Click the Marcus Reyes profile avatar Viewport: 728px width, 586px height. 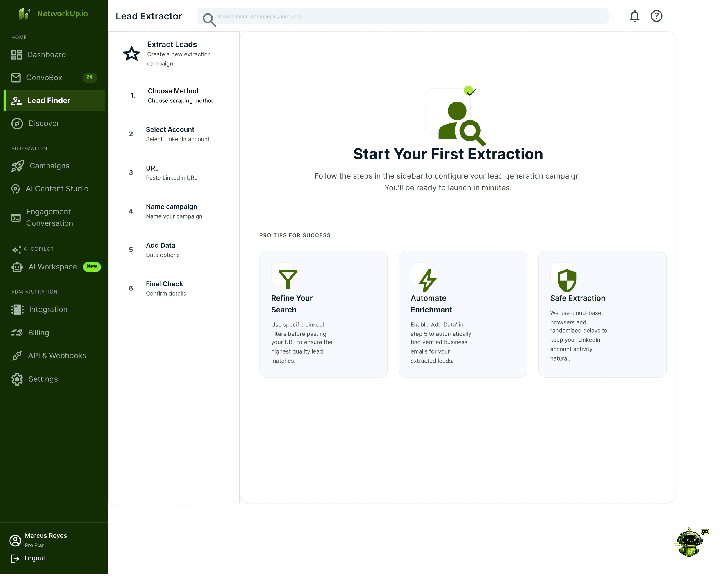click(15, 541)
